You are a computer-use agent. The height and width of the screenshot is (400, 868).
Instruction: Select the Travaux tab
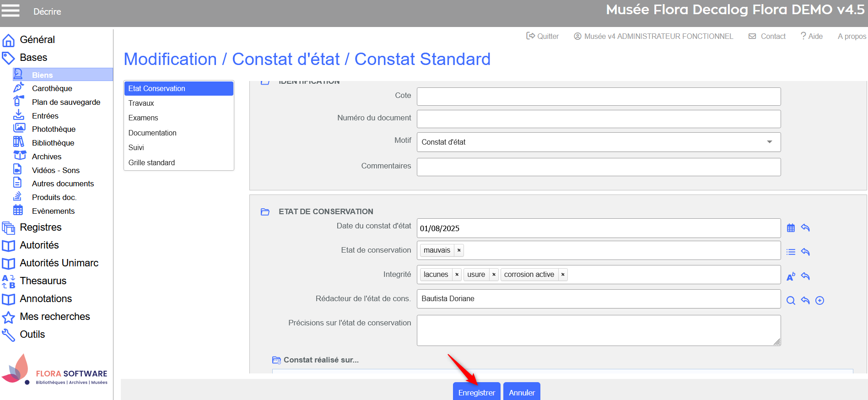[x=141, y=103]
